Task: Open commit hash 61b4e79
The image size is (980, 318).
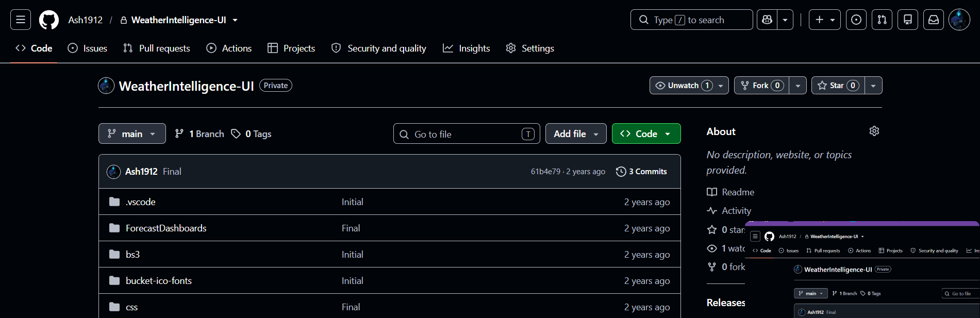Action: (x=545, y=172)
